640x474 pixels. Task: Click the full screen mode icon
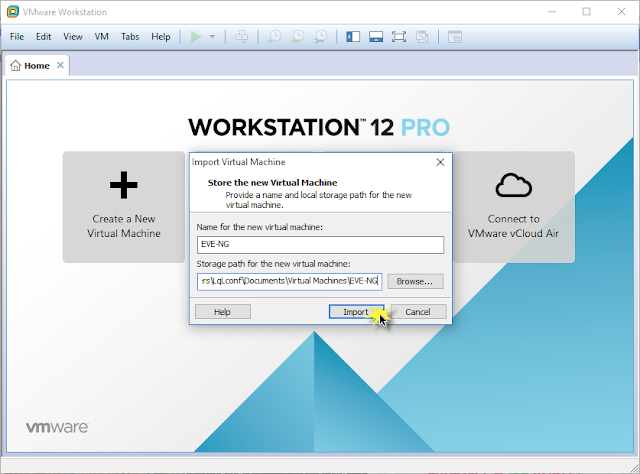[x=399, y=37]
